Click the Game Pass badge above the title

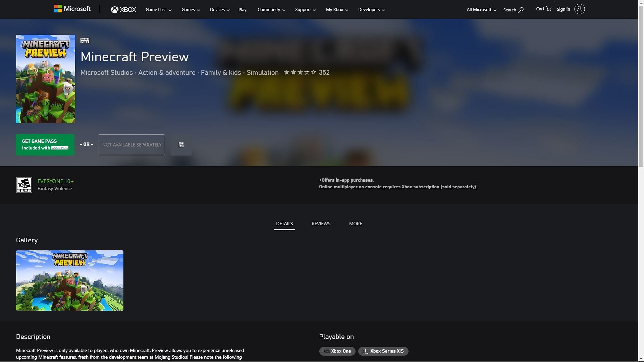[x=85, y=41]
